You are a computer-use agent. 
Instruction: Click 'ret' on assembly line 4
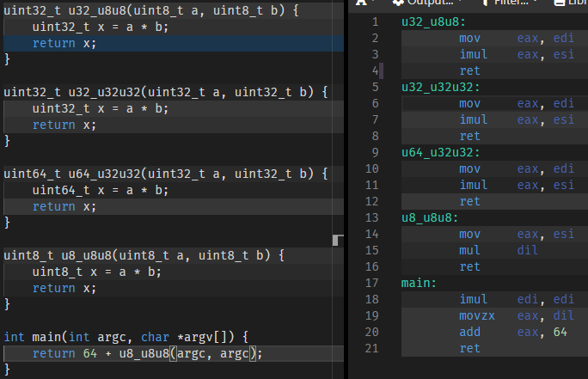click(469, 70)
